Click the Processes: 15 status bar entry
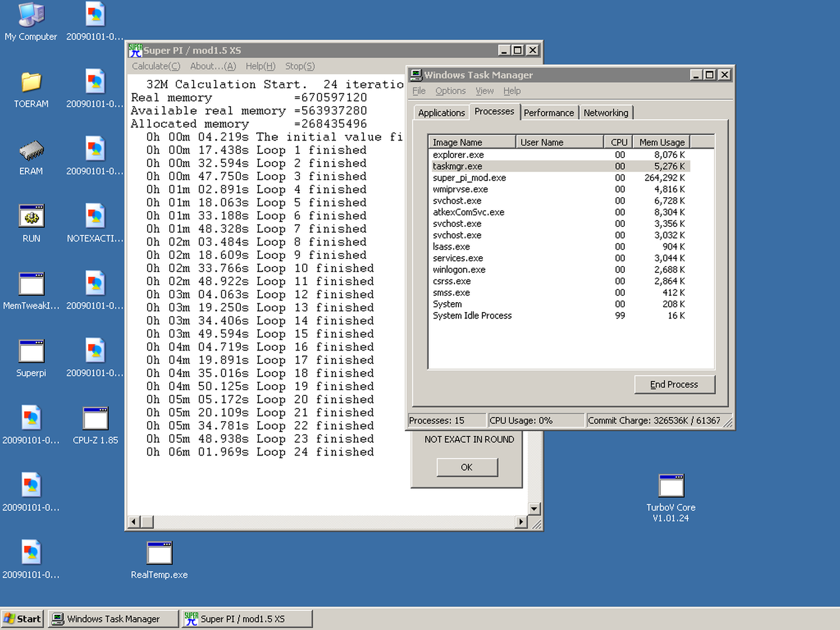The image size is (840, 630). coord(447,421)
